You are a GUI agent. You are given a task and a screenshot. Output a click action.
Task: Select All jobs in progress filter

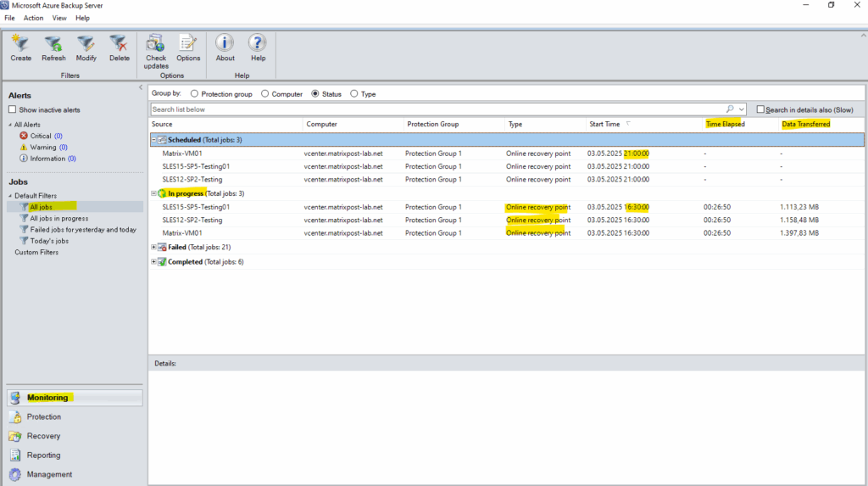tap(59, 218)
